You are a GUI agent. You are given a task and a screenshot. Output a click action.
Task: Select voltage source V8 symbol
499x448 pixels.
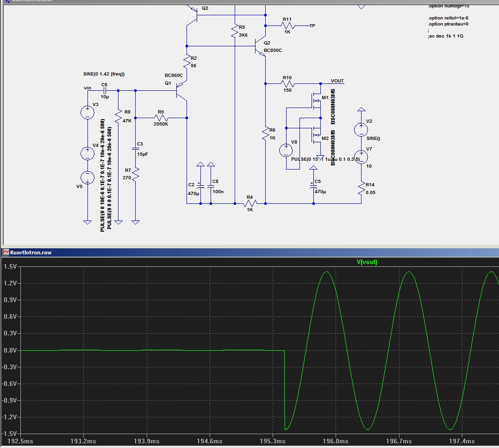(x=286, y=150)
